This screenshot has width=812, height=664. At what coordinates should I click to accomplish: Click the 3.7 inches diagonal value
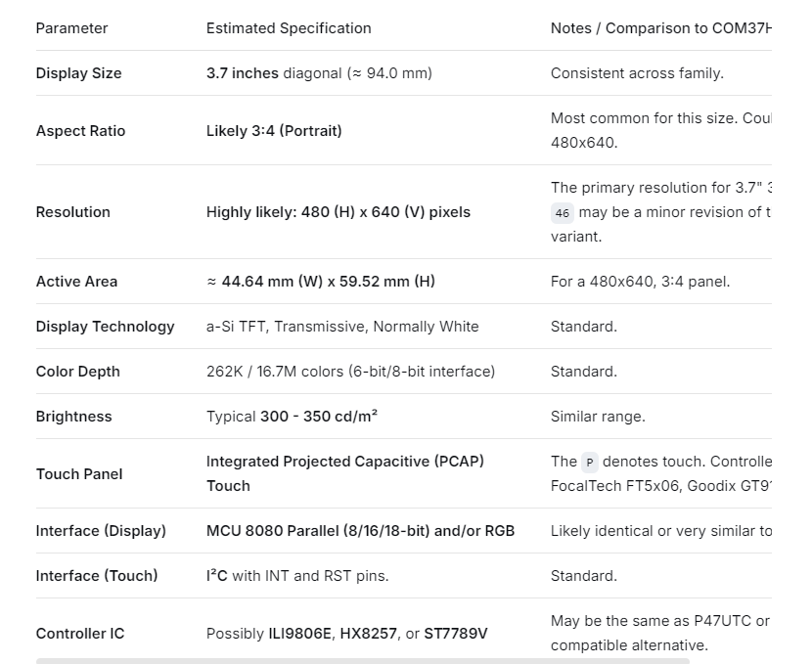coord(319,73)
